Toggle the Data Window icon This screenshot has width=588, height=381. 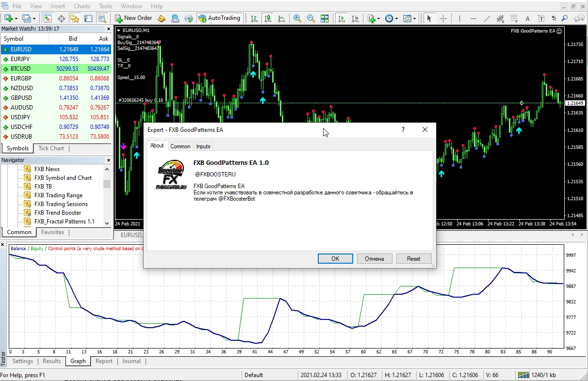(61, 18)
